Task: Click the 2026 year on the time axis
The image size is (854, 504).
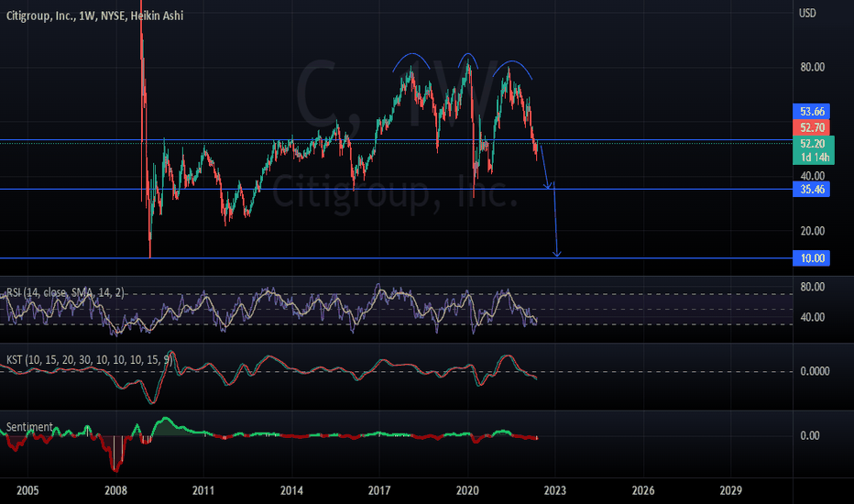Action: [643, 490]
